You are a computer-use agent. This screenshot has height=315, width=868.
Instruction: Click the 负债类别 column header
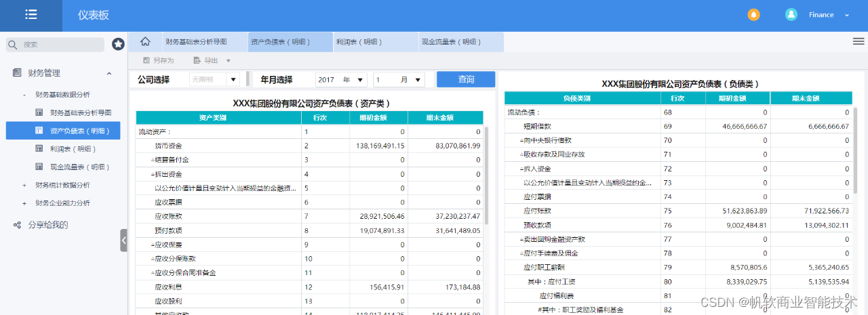pos(583,98)
